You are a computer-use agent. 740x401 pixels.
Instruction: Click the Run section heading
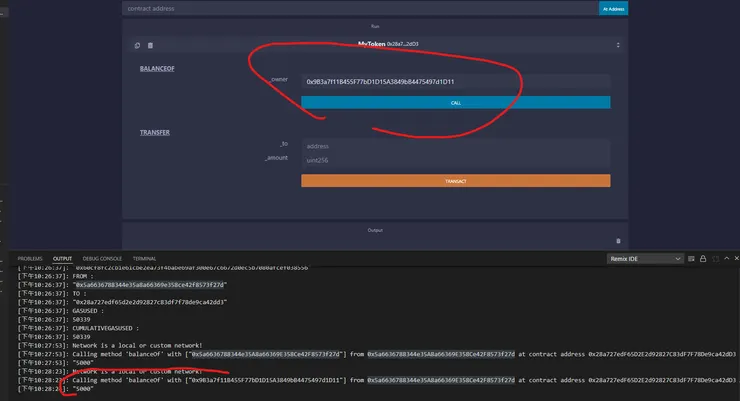pos(375,26)
